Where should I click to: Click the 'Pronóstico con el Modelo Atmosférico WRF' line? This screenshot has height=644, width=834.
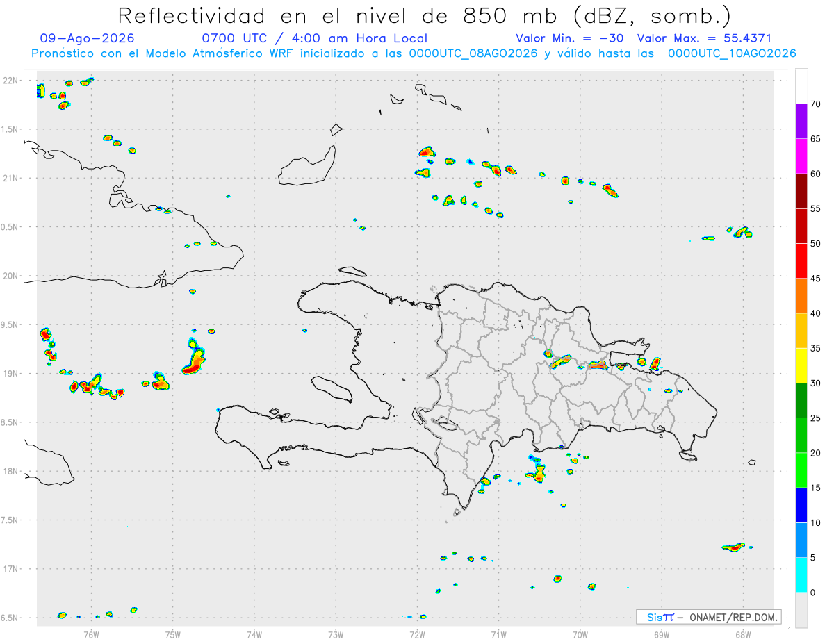coord(414,53)
